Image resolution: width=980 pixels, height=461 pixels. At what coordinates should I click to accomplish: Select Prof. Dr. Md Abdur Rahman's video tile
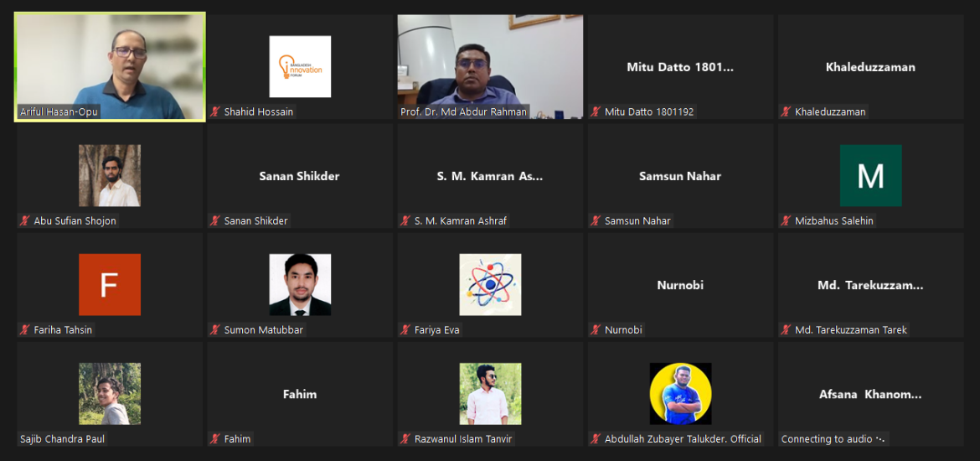coord(490,67)
